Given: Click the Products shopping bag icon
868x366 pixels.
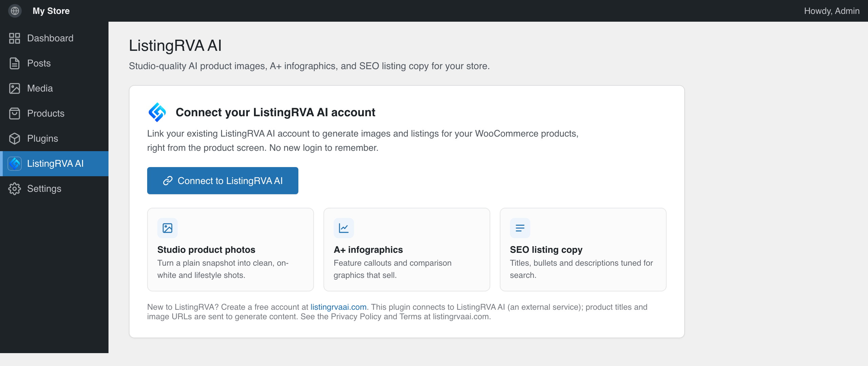Looking at the screenshot, I should click(15, 114).
